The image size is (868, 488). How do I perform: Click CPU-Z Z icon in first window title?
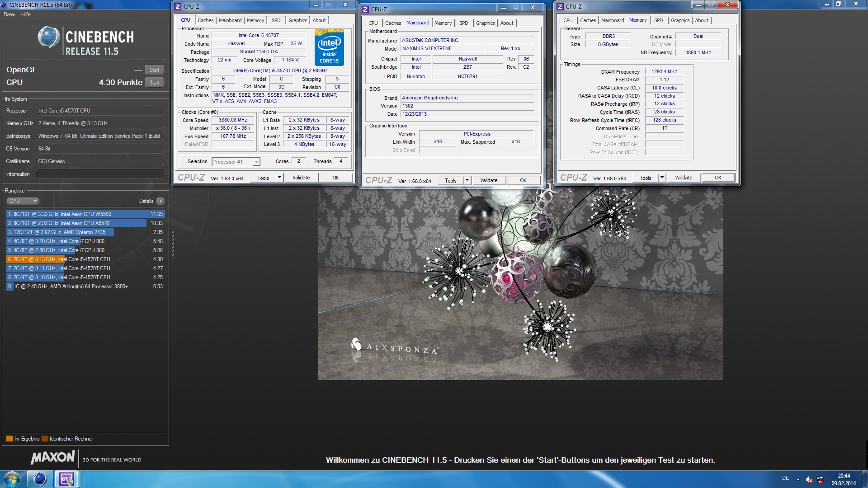pyautogui.click(x=178, y=6)
